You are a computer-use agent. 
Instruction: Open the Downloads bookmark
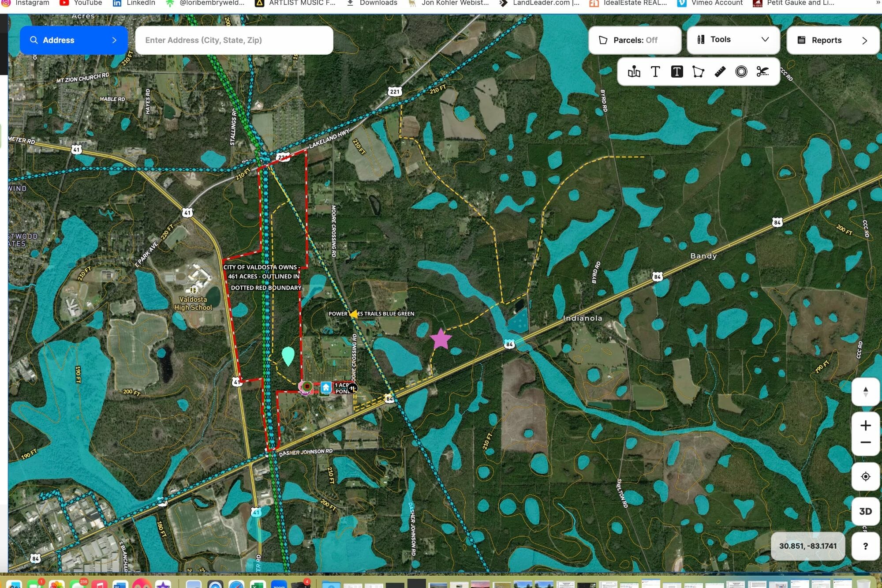pos(372,3)
